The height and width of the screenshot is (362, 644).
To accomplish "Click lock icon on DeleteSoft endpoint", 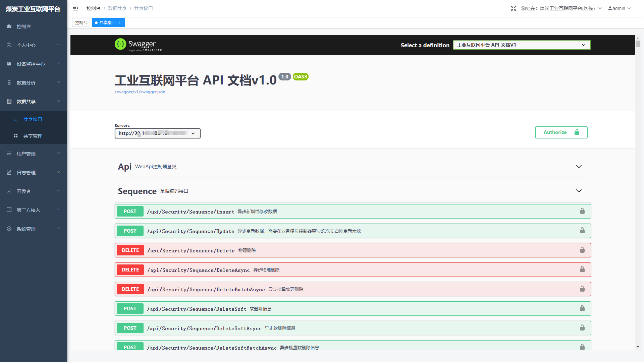I will [582, 308].
